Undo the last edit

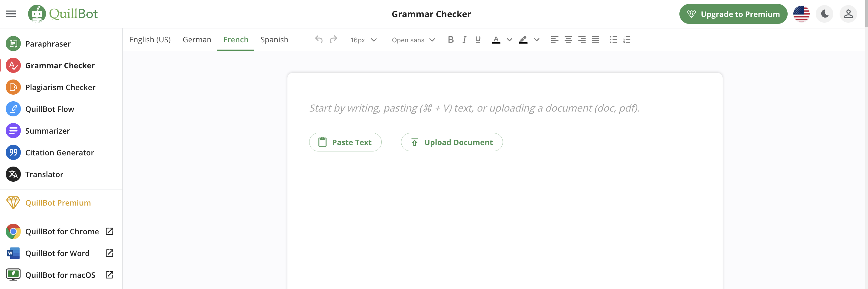[x=319, y=40]
